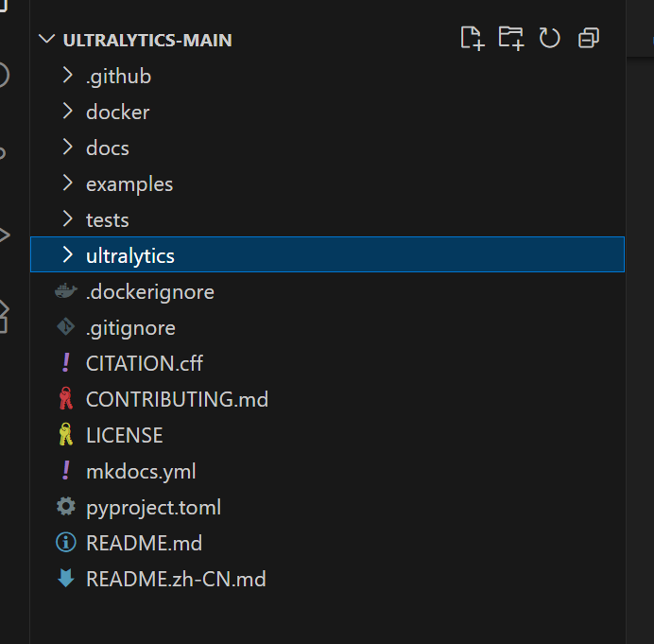Click the ULTRALYTICS-MAIN section title
654x644 pixels.
coord(147,40)
